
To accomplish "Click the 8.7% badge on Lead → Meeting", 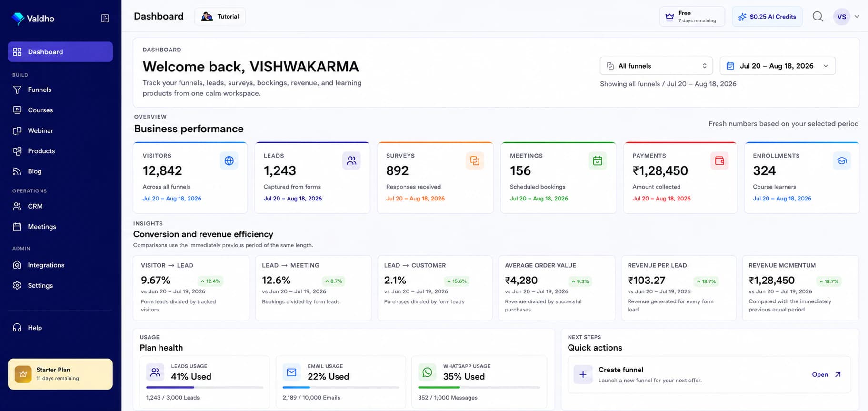I will pos(333,281).
